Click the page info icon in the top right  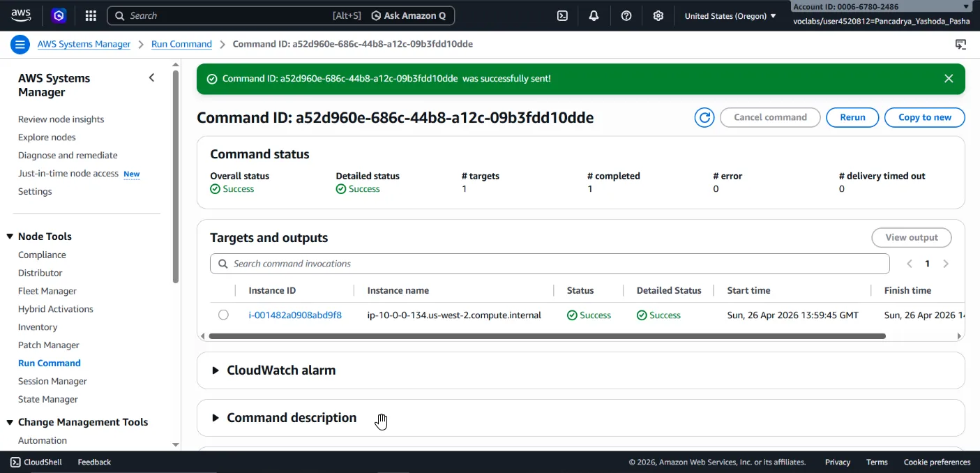coord(960,45)
